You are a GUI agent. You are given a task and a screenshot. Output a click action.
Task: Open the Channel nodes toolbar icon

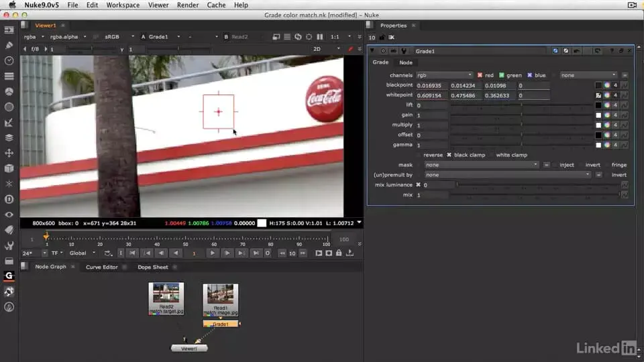click(x=9, y=76)
